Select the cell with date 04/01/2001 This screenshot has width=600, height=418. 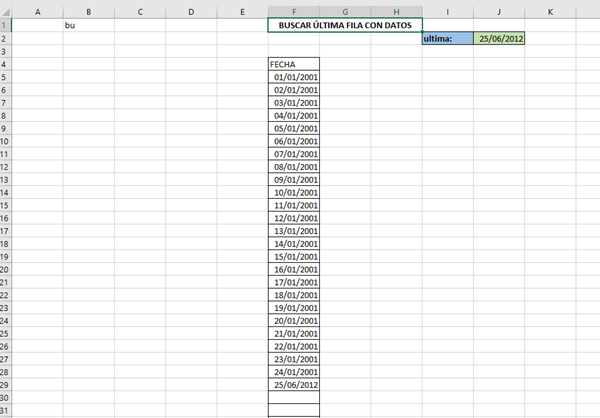coord(294,116)
